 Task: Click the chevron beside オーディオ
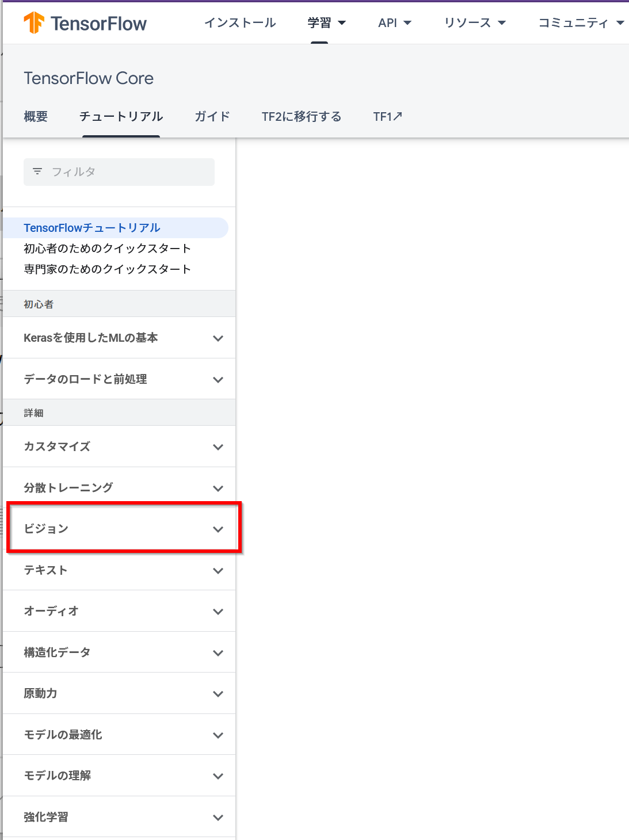[218, 612]
